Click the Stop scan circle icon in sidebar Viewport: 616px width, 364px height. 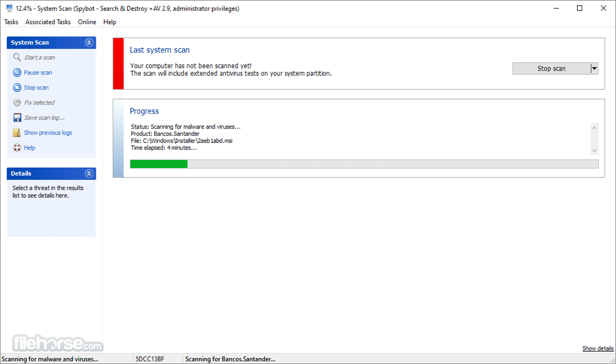17,87
